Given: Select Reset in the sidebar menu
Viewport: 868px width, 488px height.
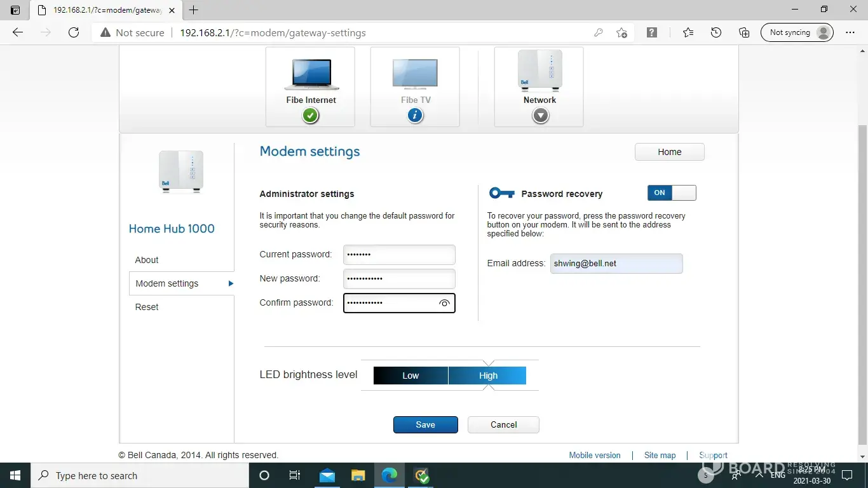Looking at the screenshot, I should [x=147, y=307].
